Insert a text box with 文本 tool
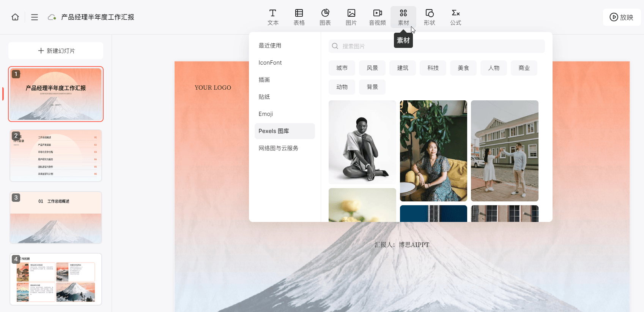The width and height of the screenshot is (644, 312). [x=273, y=17]
